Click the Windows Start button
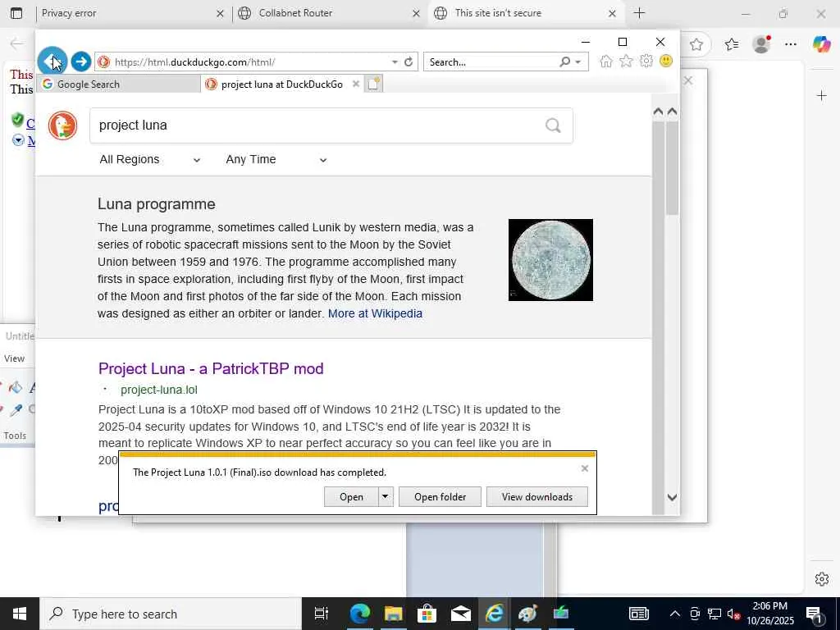Viewport: 840px width, 630px height. [20, 614]
